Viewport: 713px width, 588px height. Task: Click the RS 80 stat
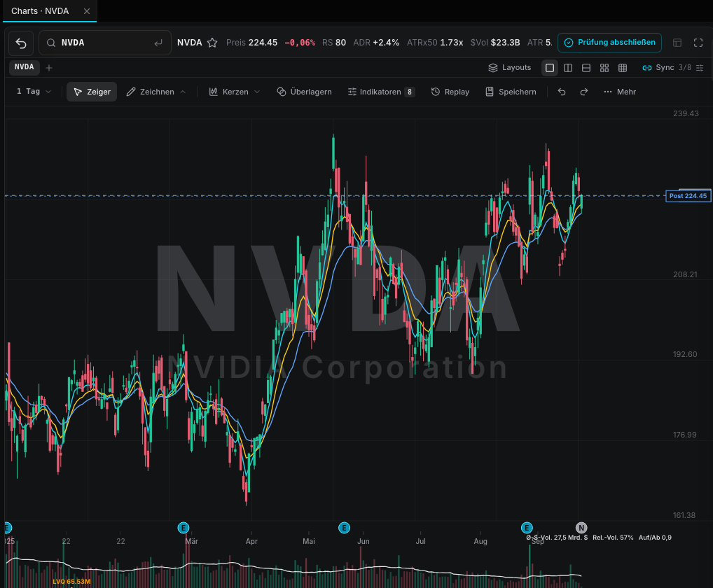click(x=334, y=43)
